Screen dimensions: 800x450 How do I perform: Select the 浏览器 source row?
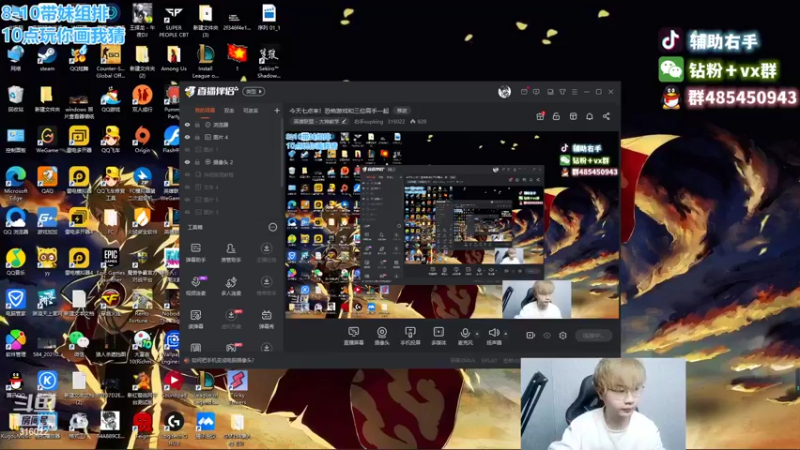(x=232, y=124)
